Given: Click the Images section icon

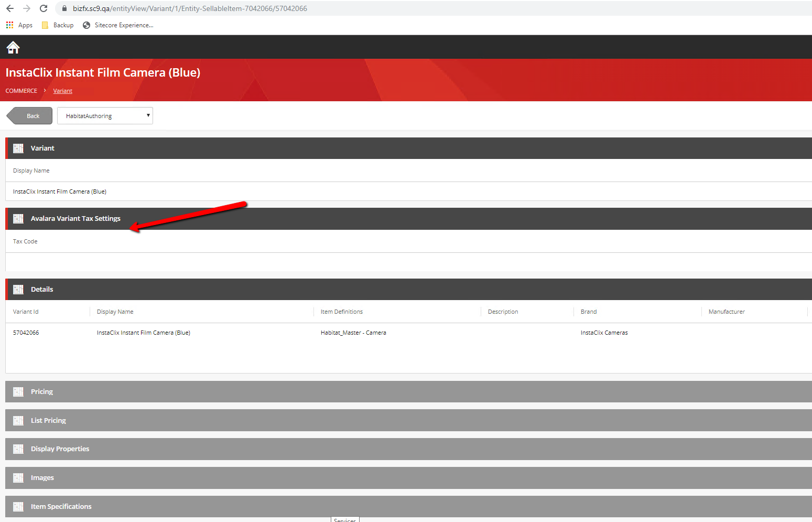Looking at the screenshot, I should [18, 478].
